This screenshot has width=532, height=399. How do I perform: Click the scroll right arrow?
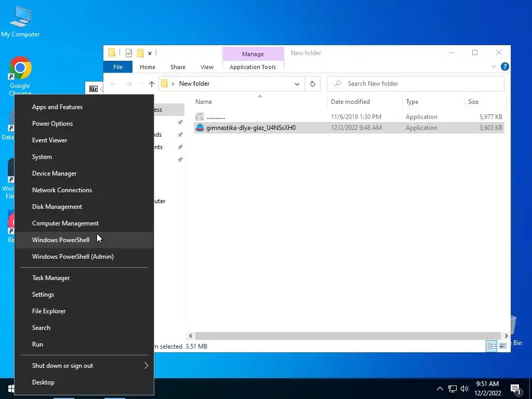point(506,336)
